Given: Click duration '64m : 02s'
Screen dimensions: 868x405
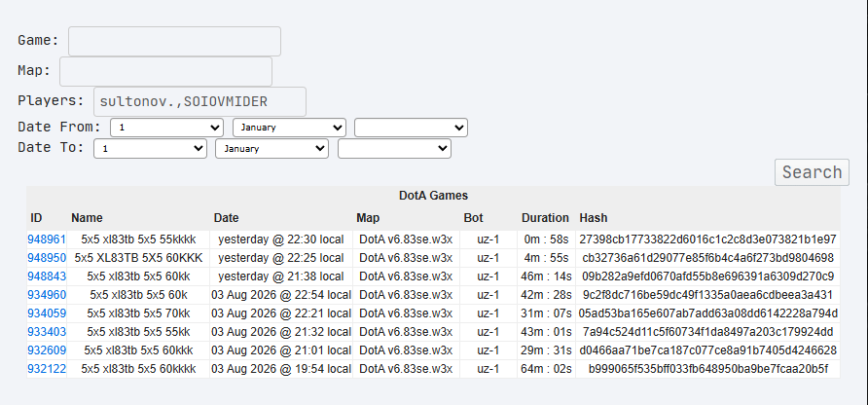Looking at the screenshot, I should coord(546,370).
